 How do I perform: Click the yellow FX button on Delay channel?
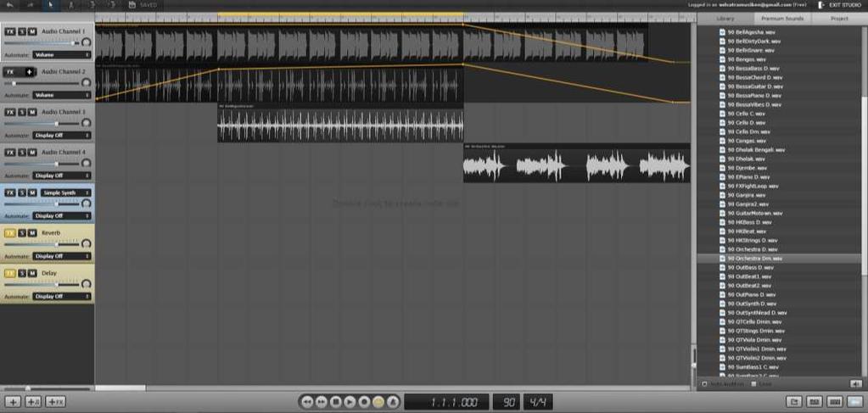point(10,273)
